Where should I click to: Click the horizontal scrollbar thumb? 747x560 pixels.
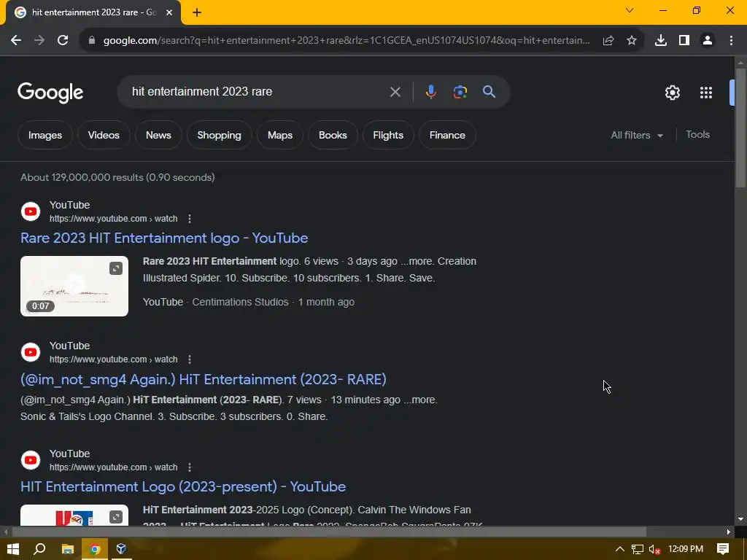coord(329,532)
